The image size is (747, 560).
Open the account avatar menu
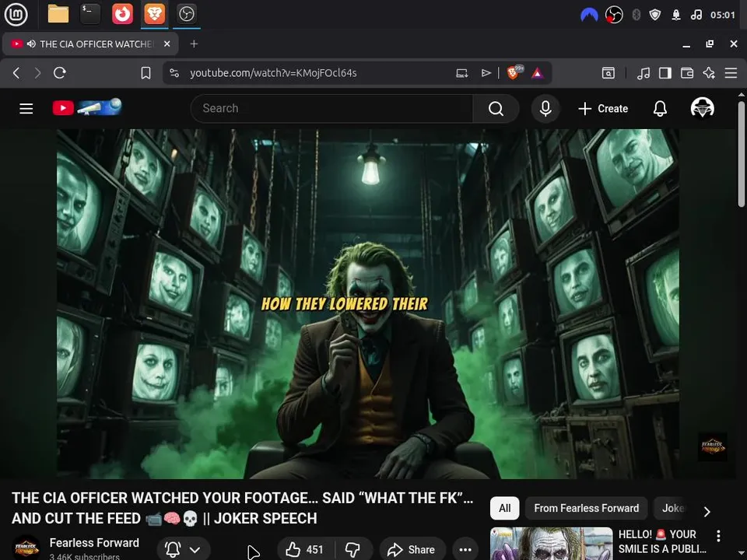pyautogui.click(x=702, y=108)
